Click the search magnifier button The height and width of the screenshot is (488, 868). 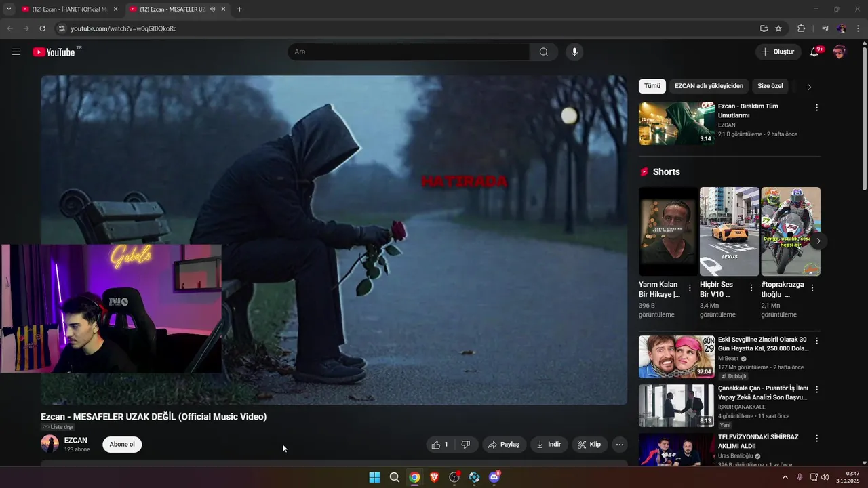[x=544, y=52]
